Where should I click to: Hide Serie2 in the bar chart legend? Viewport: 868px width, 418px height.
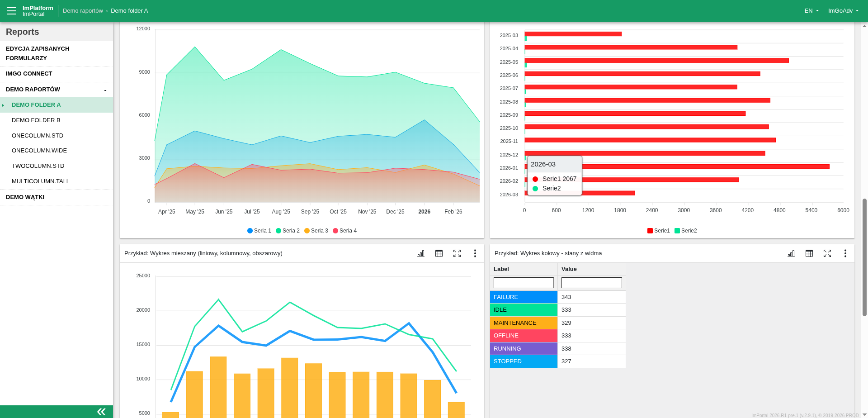coord(685,231)
